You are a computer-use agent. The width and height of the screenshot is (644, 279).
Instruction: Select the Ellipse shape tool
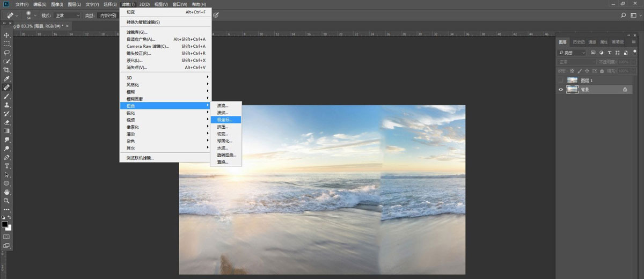coord(6,183)
